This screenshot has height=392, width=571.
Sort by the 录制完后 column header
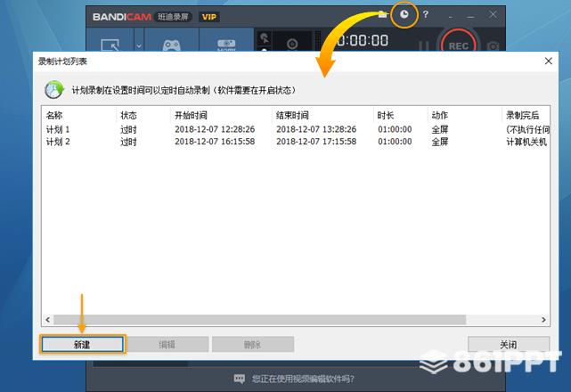coord(523,116)
